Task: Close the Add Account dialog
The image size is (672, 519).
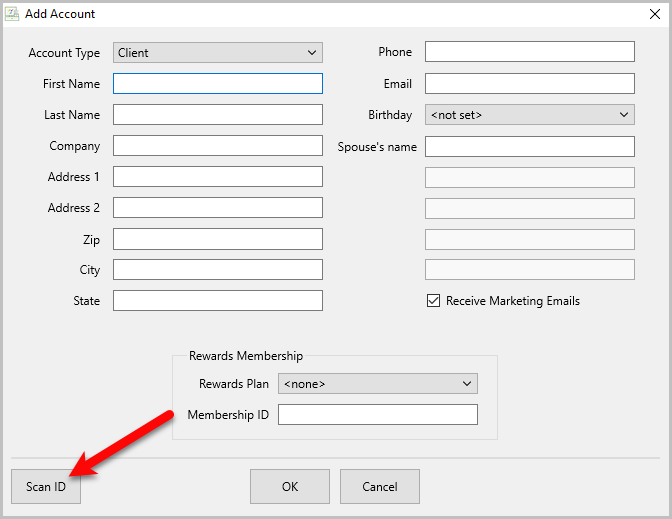Action: 654,14
